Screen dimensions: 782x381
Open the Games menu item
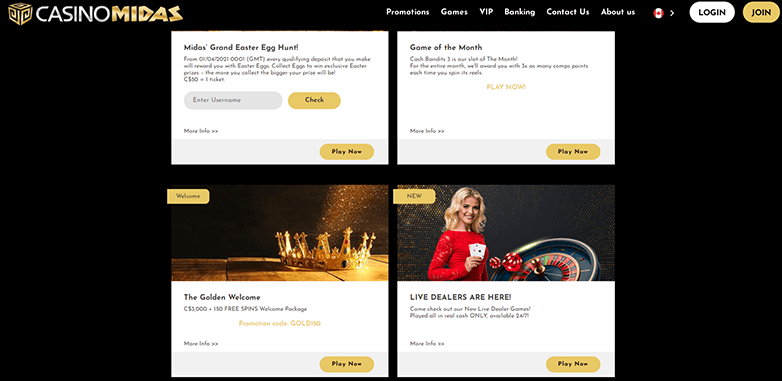(x=454, y=12)
